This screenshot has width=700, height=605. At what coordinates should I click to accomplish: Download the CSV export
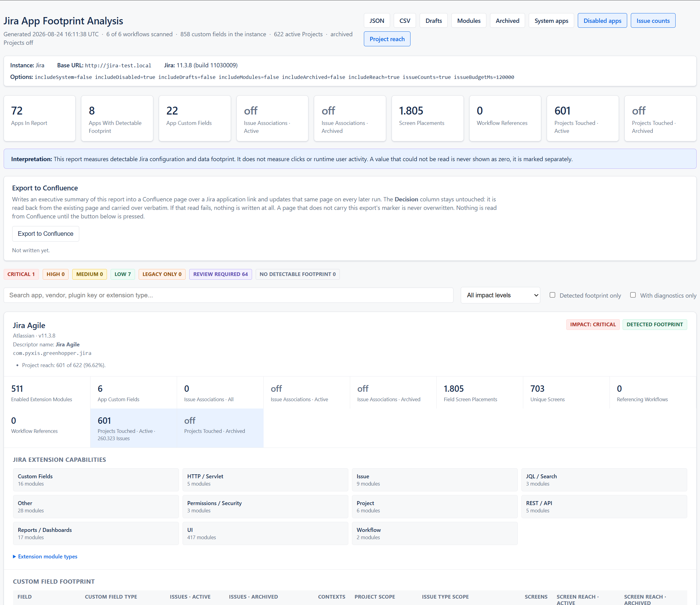pos(405,21)
